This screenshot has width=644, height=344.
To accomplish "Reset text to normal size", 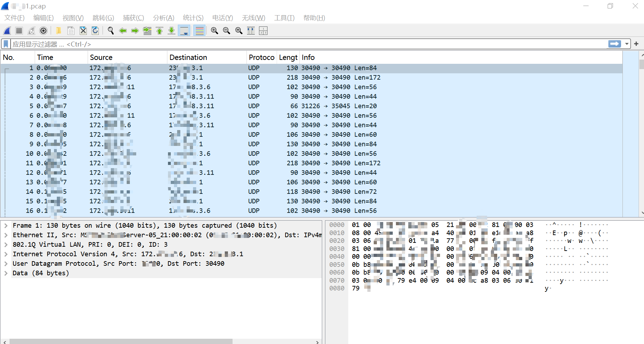I will [x=239, y=31].
